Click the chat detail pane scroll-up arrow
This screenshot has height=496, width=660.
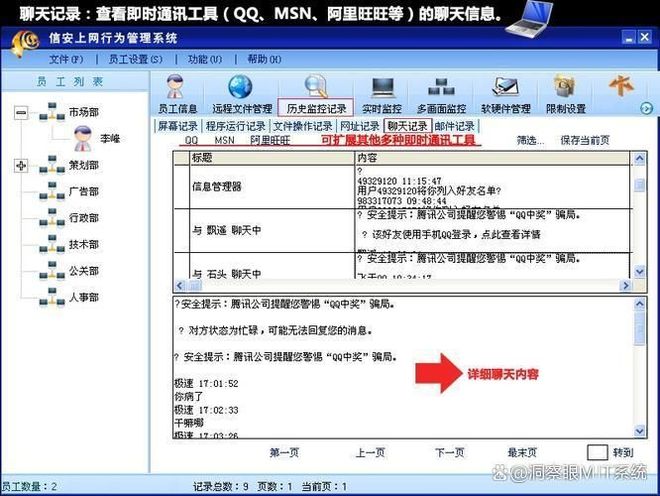pos(639,304)
